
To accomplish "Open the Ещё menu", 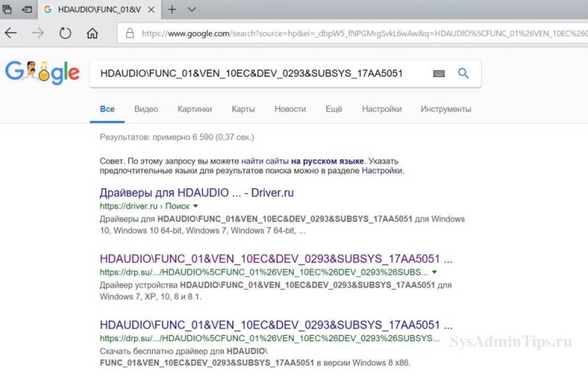I will pos(334,109).
